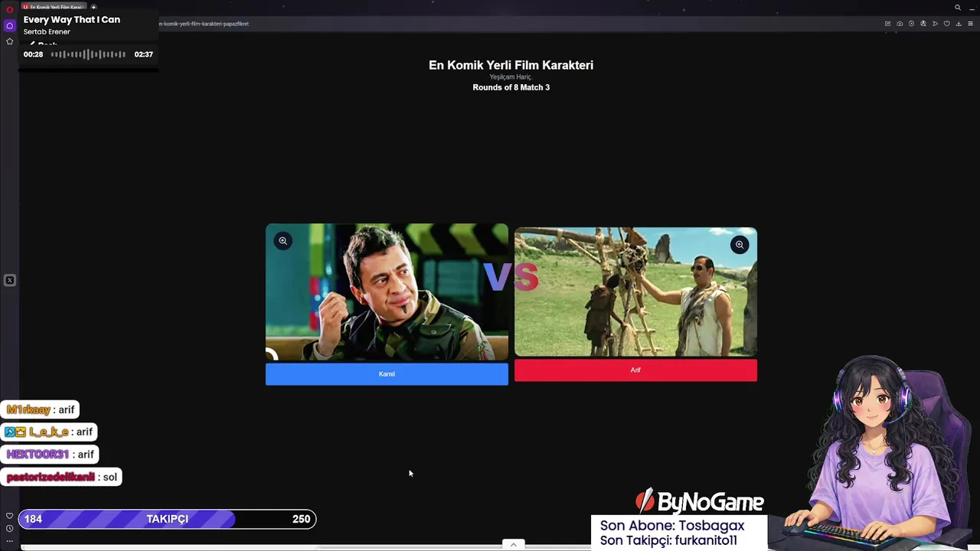Click the artist name 'Sertab Erener'

[47, 32]
